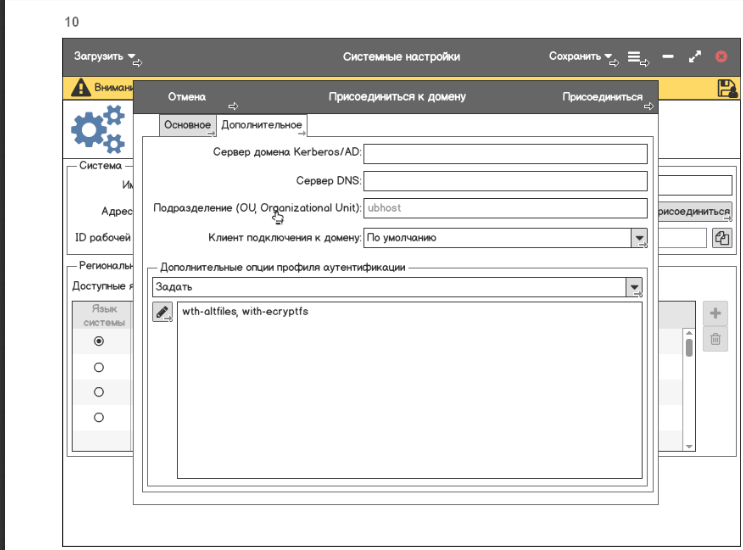743x550 pixels.
Task: Click the pencil edit icon beside options list
Action: point(162,313)
